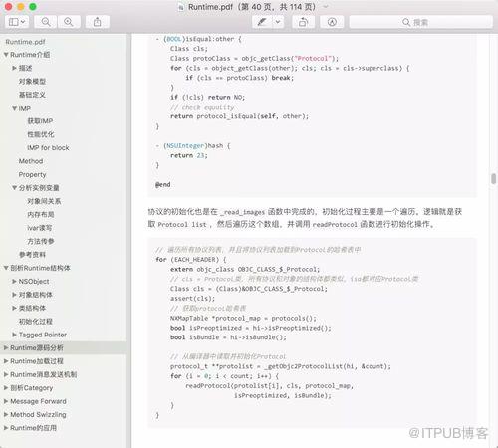
Task: Zoom out of the PDF page
Action: coord(46,22)
